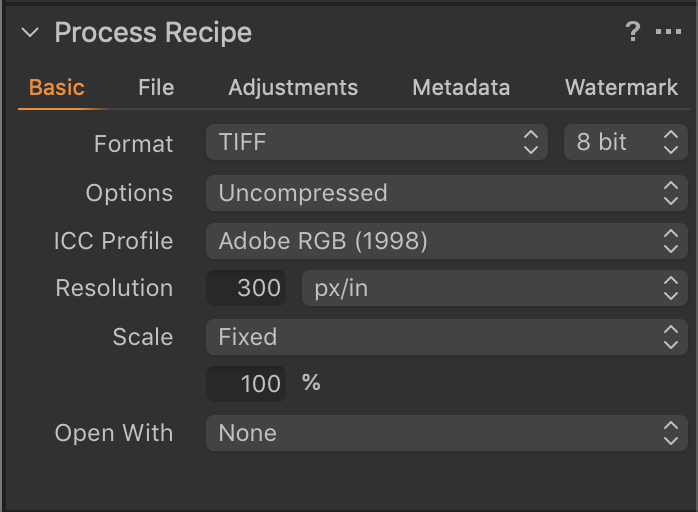Viewport: 698px width, 512px height.
Task: Switch to the File tab
Action: point(156,87)
